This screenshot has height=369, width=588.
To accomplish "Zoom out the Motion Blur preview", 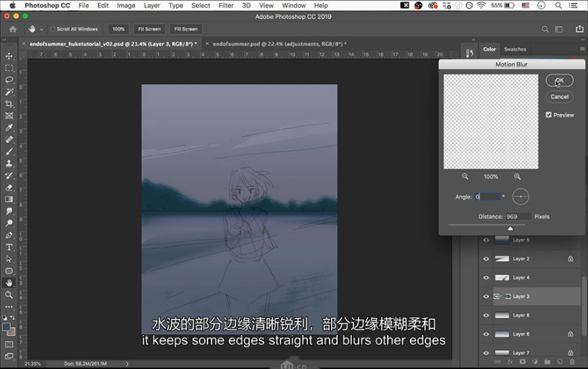I will pyautogui.click(x=465, y=176).
